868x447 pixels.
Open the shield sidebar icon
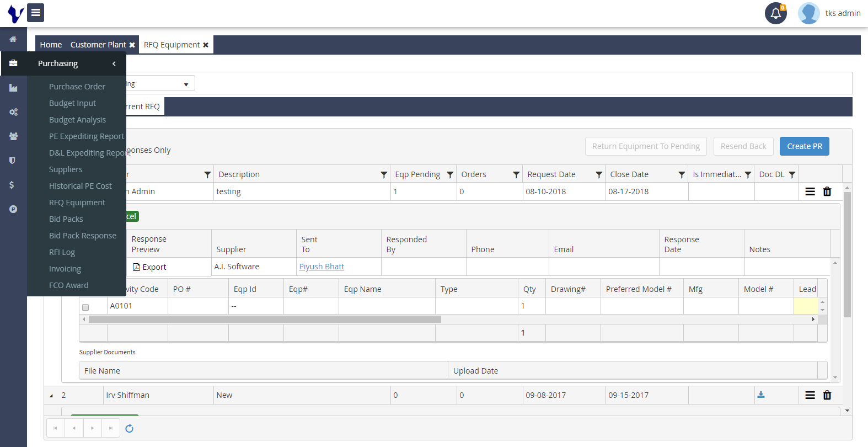pos(13,161)
